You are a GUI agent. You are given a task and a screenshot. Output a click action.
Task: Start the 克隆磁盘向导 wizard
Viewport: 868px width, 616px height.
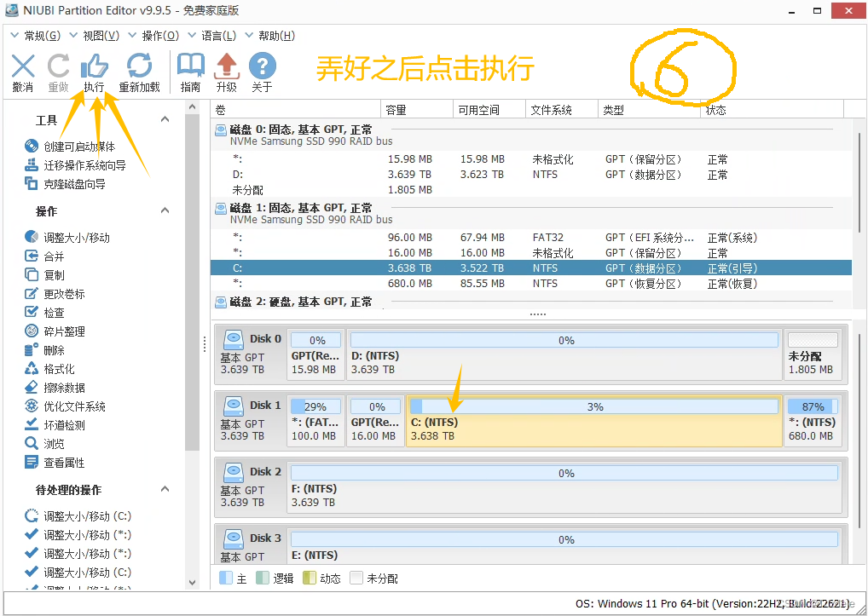tap(65, 184)
